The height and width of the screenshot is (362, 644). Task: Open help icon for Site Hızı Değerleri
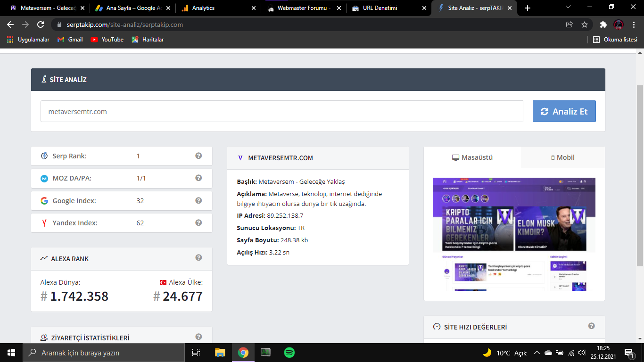tap(591, 326)
